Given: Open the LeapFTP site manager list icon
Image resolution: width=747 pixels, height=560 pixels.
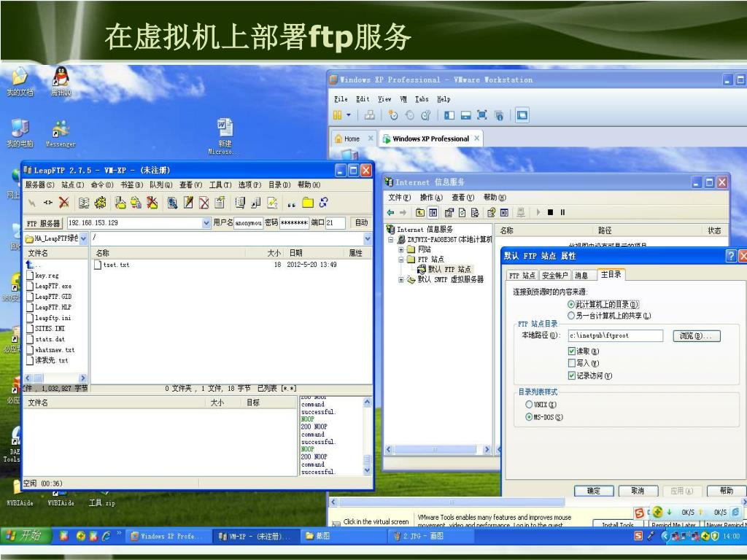Looking at the screenshot, I should coord(84,203).
